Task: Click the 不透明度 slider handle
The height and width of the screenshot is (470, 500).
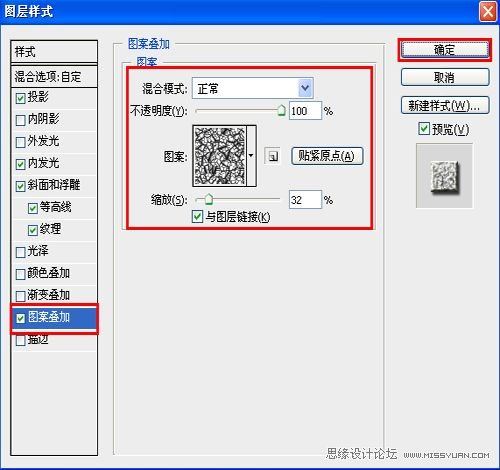Action: [x=282, y=110]
